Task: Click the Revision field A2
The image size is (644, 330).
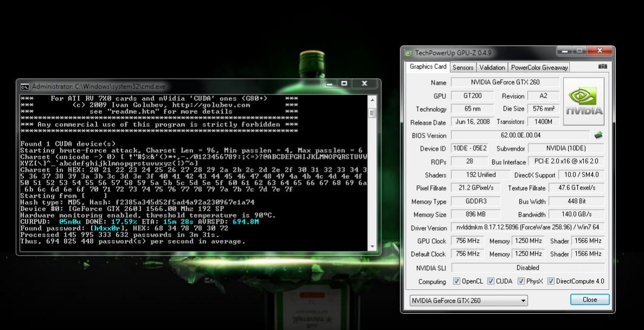Action: click(544, 95)
